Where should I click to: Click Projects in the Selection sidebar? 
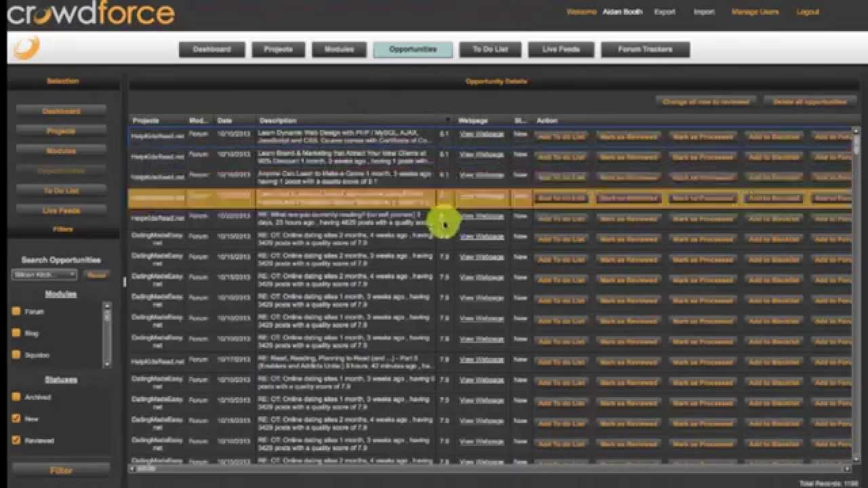(61, 131)
